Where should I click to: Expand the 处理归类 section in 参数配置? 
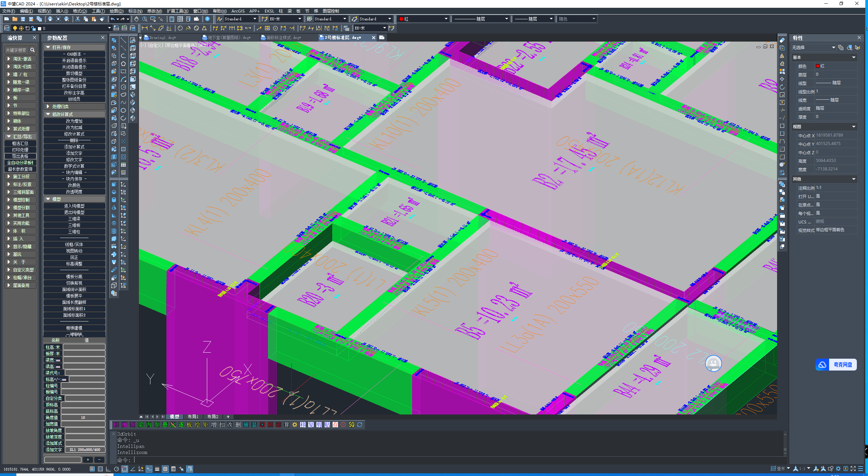(x=74, y=106)
